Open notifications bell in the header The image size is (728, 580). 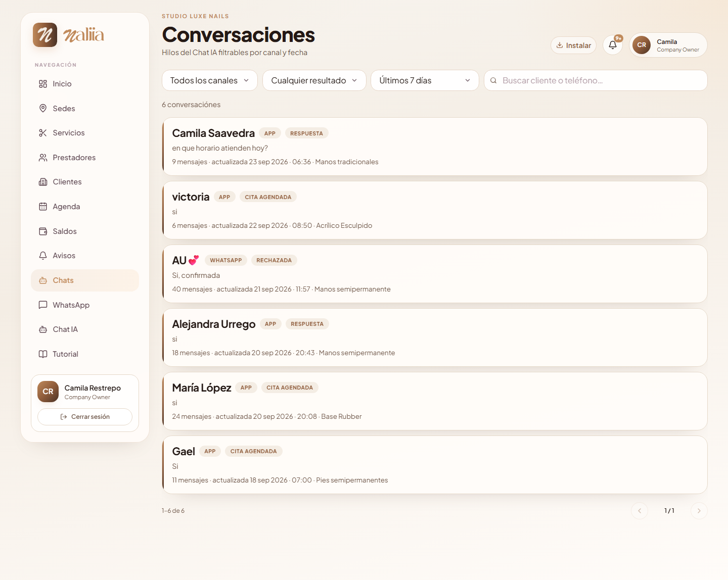click(613, 45)
